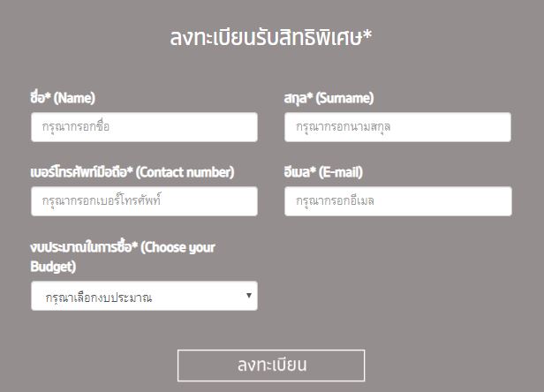This screenshot has height=392, width=544.
Task: Click the ชื่อ* (Name) label
Action: point(62,98)
